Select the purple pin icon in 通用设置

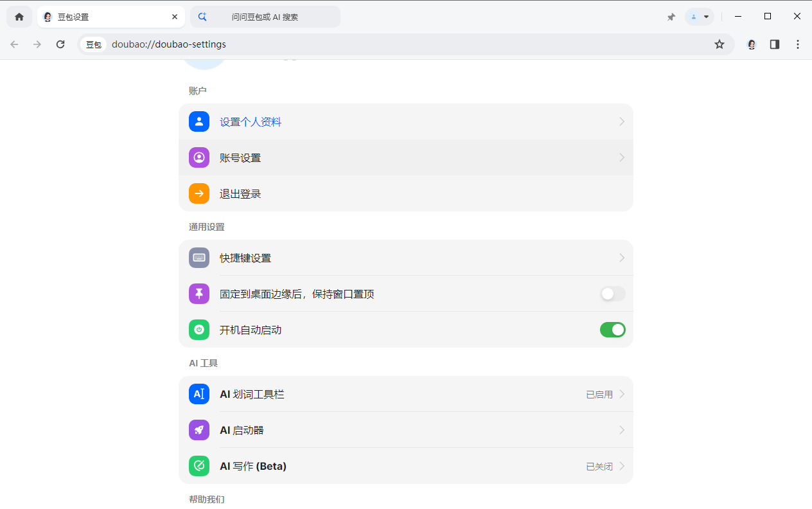(199, 293)
